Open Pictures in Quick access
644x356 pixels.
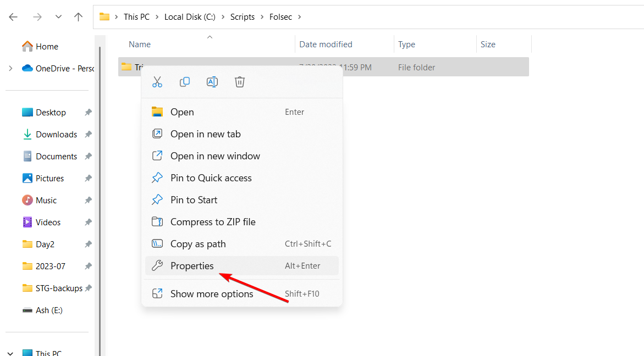(43, 179)
